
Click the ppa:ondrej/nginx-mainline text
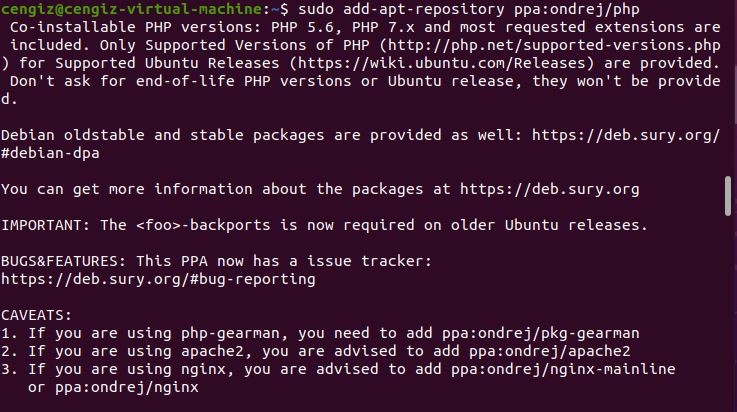pos(563,369)
